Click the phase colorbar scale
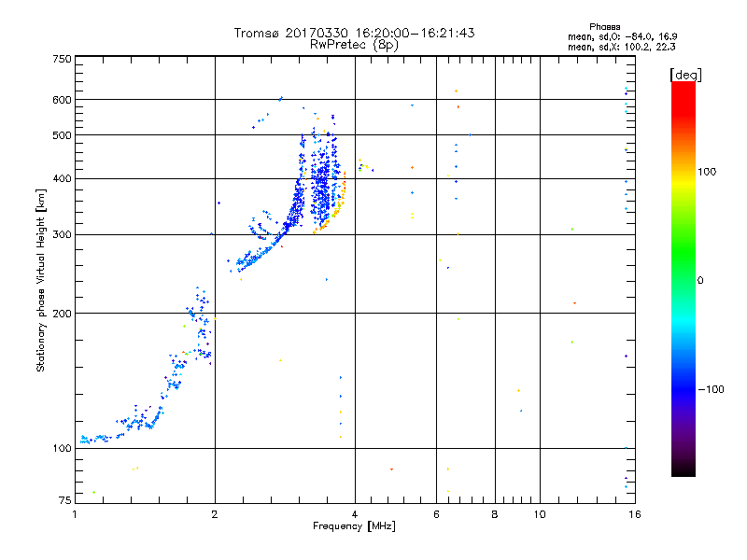The image size is (747, 560). (x=684, y=278)
